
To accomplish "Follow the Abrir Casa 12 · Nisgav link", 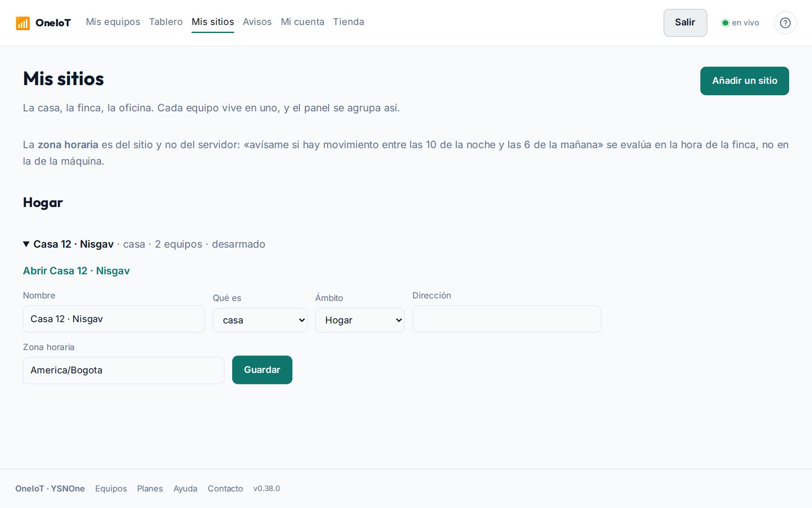I will point(76,271).
